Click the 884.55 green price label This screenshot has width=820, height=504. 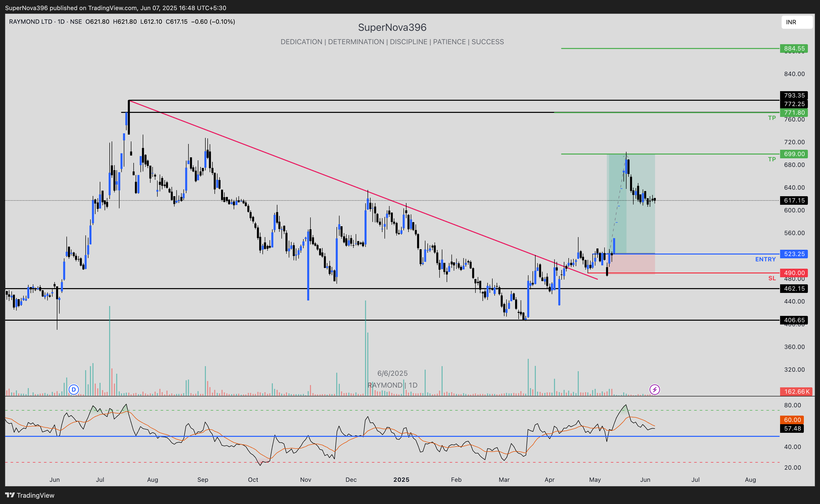[794, 49]
